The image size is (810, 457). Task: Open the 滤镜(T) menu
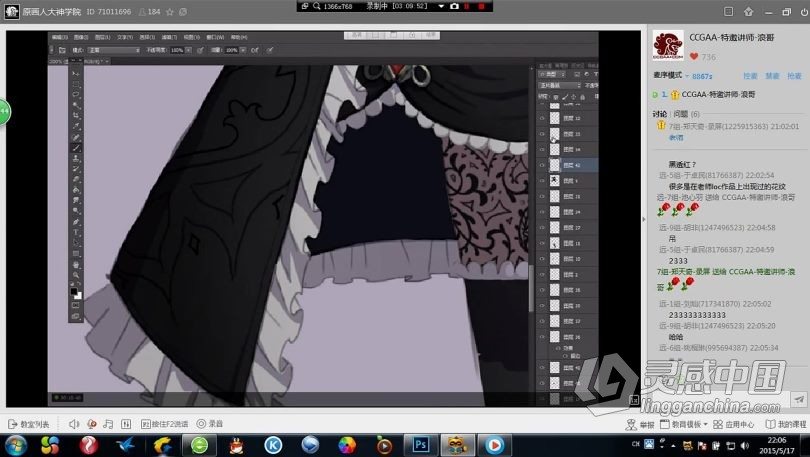point(169,37)
